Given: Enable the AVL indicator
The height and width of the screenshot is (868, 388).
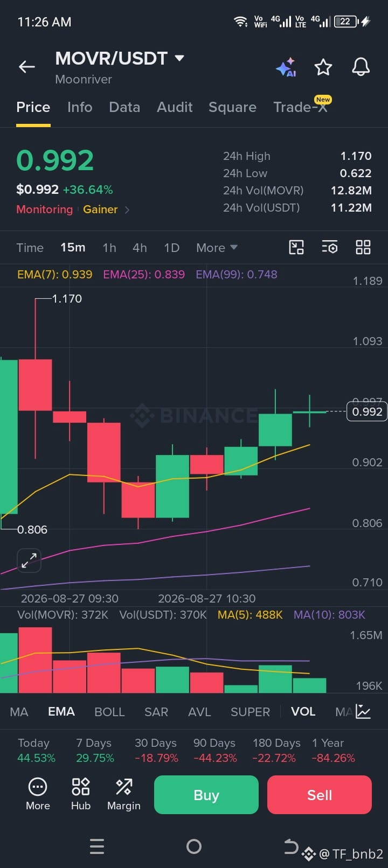Looking at the screenshot, I should point(199,712).
